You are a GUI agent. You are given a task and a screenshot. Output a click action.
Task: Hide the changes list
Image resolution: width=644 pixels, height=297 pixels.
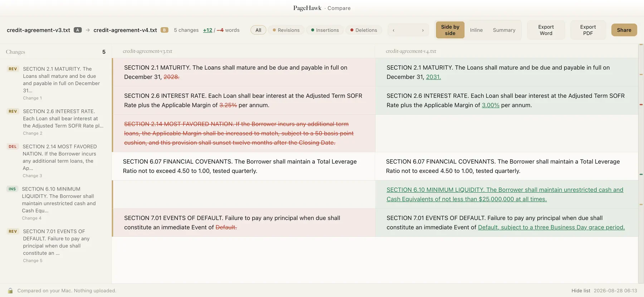click(581, 291)
